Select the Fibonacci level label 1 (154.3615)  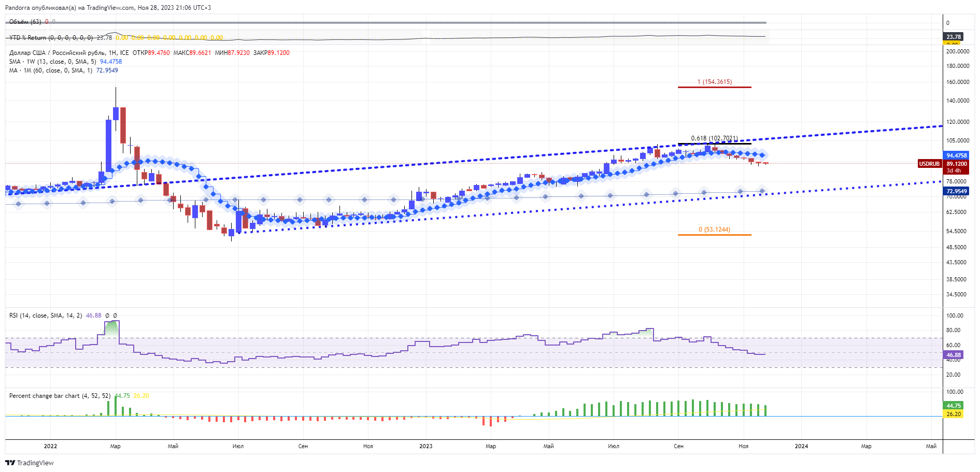715,82
